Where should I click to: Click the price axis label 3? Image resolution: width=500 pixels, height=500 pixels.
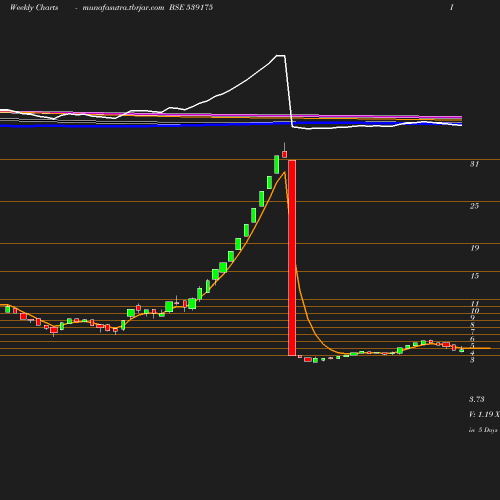[x=472, y=360]
